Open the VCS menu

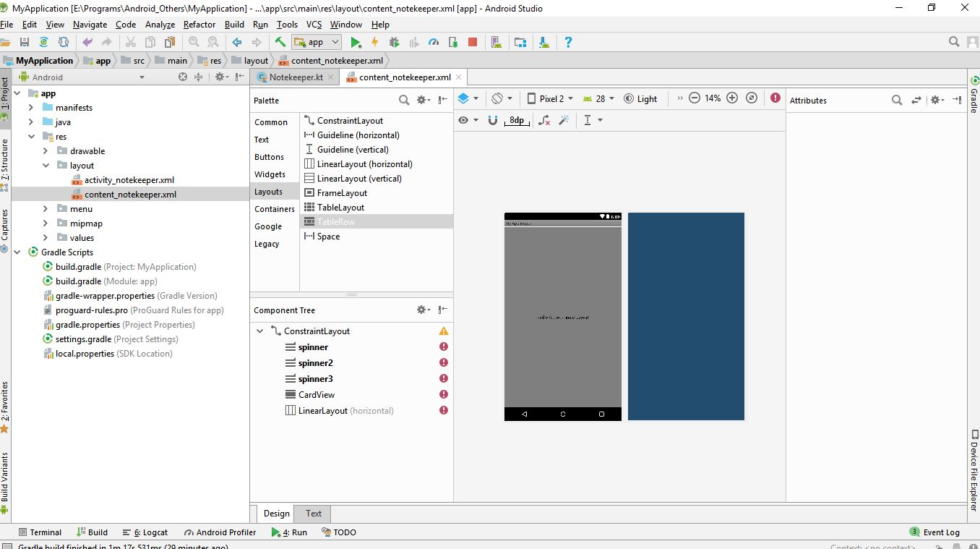[314, 24]
